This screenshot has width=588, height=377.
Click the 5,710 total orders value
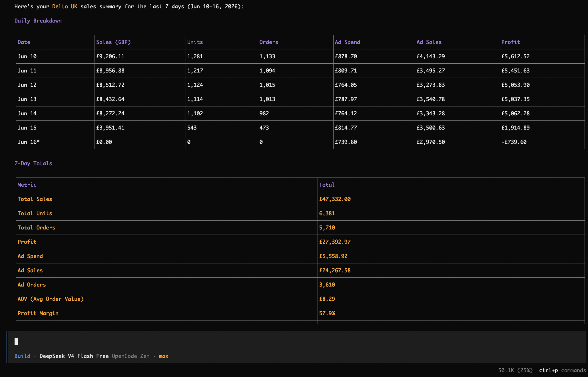coord(327,227)
